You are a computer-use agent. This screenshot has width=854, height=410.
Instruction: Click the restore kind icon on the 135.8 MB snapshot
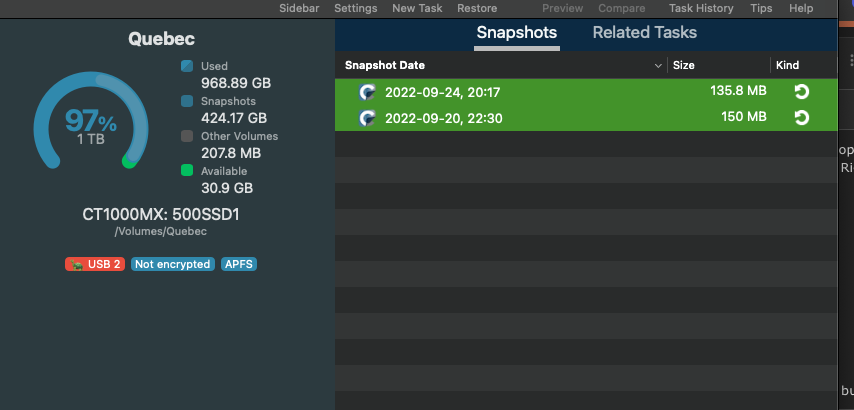click(801, 92)
